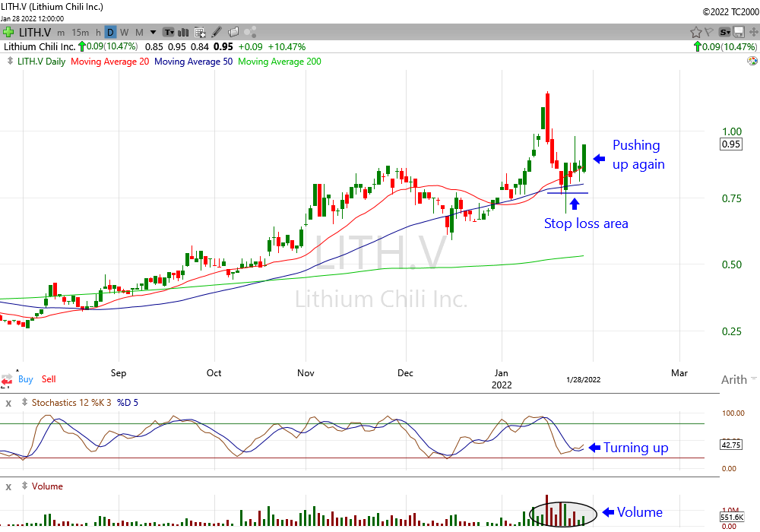This screenshot has width=760, height=532.
Task: Select the pencil drawing tools icon
Action: coord(217,32)
